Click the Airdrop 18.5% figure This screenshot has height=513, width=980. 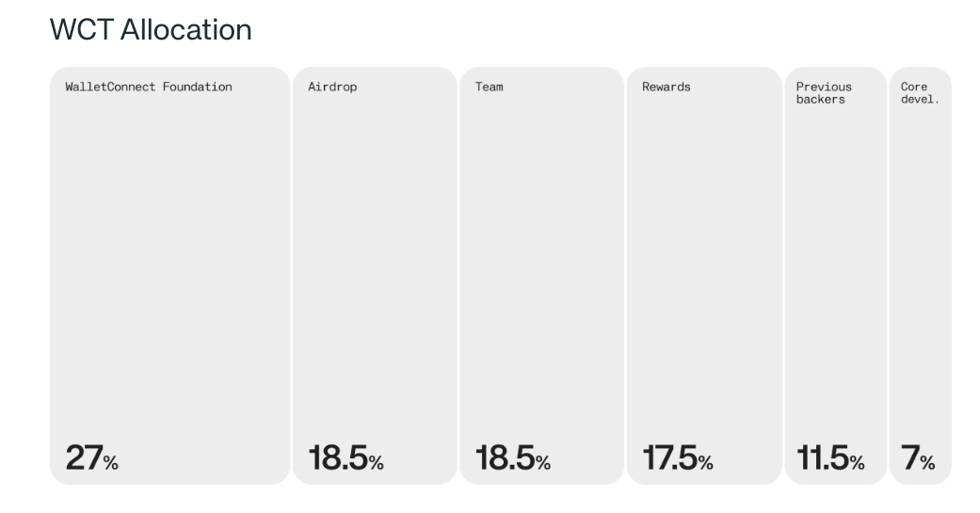point(345,457)
